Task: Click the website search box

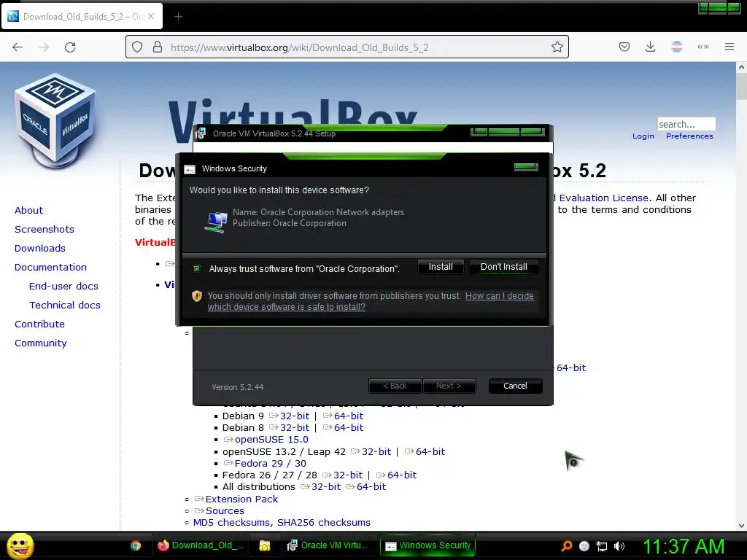Action: click(686, 124)
